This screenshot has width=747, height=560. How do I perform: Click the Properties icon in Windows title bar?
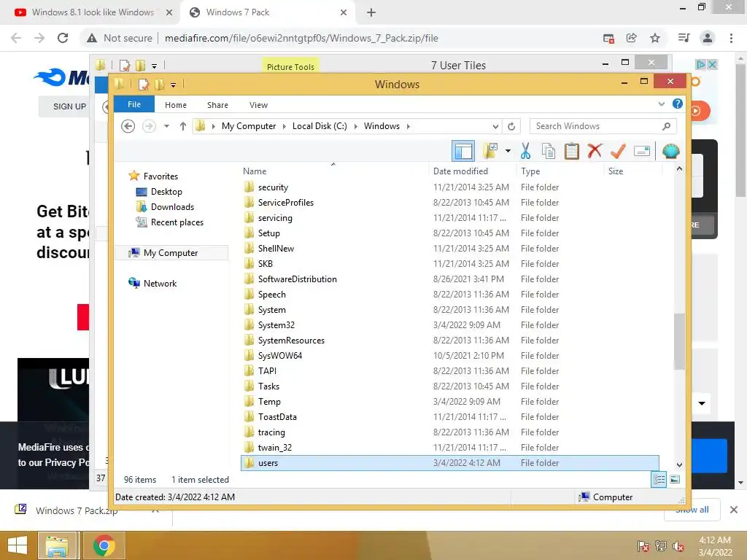(144, 85)
